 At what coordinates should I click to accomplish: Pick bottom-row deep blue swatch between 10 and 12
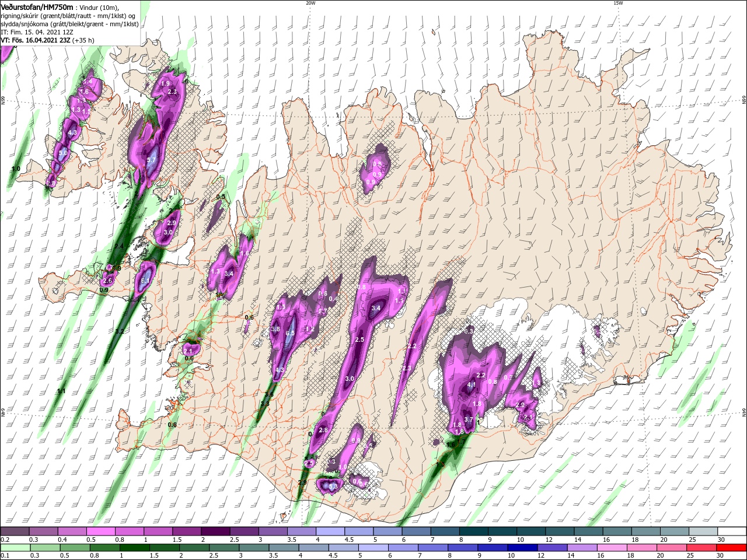pyautogui.click(x=522, y=548)
